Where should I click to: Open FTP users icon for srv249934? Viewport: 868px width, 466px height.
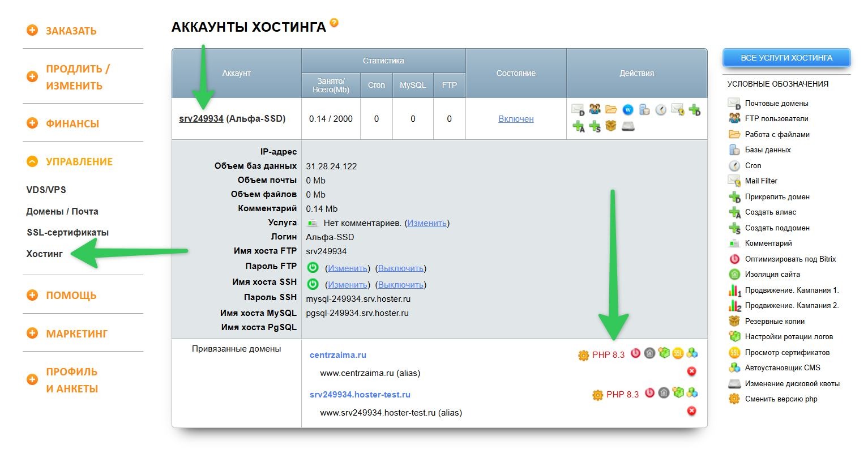pos(595,109)
